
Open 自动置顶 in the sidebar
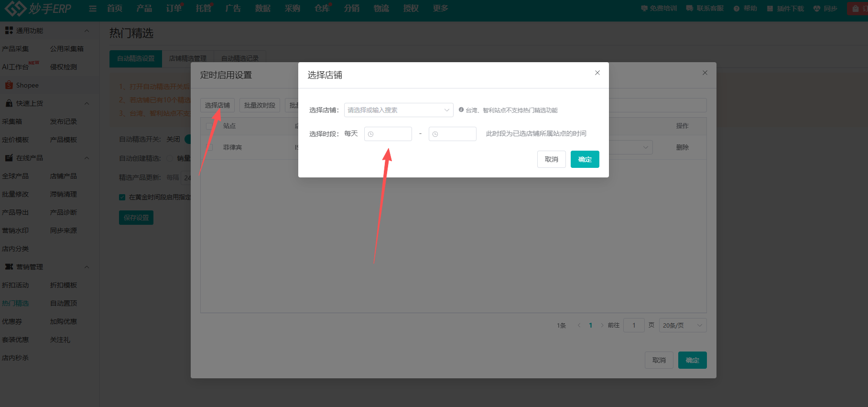(64, 303)
